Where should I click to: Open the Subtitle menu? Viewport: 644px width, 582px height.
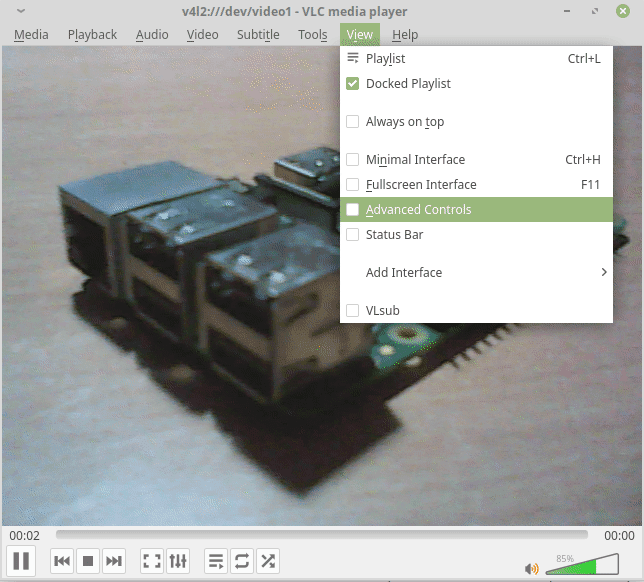coord(258,35)
